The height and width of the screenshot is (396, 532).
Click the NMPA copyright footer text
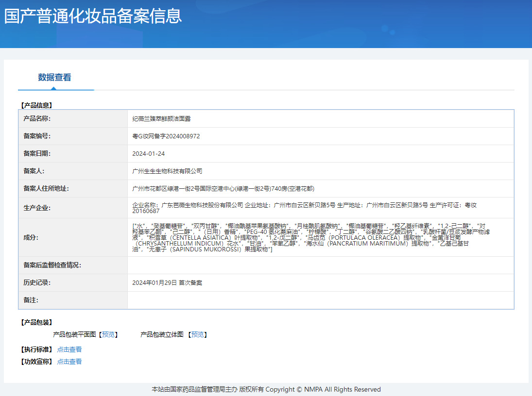[266, 389]
